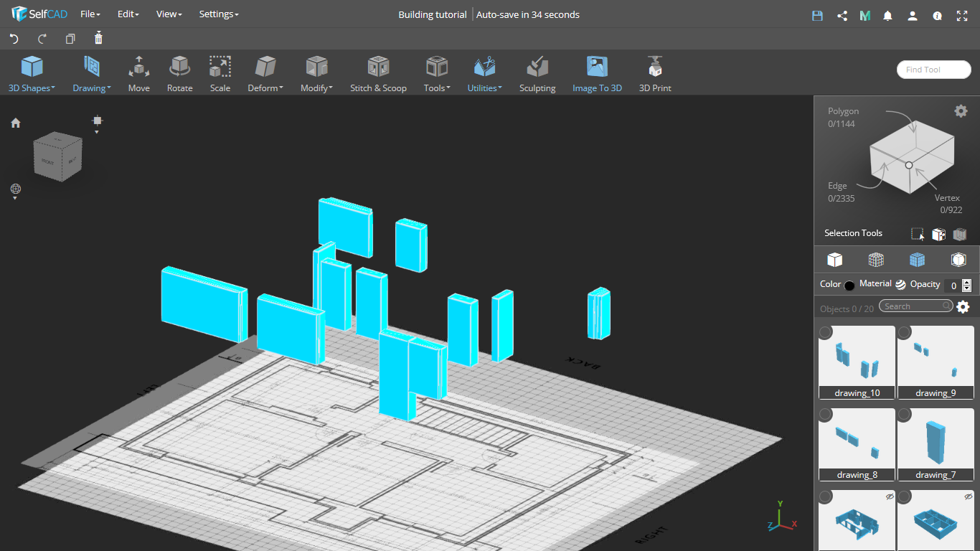The width and height of the screenshot is (980, 551).
Task: Open the selection panel gear settings
Action: (x=961, y=110)
